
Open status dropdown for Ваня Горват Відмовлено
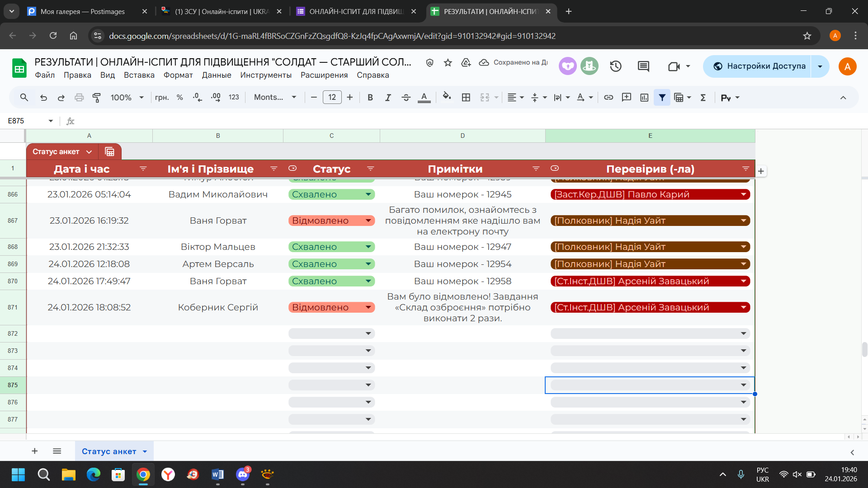point(368,221)
